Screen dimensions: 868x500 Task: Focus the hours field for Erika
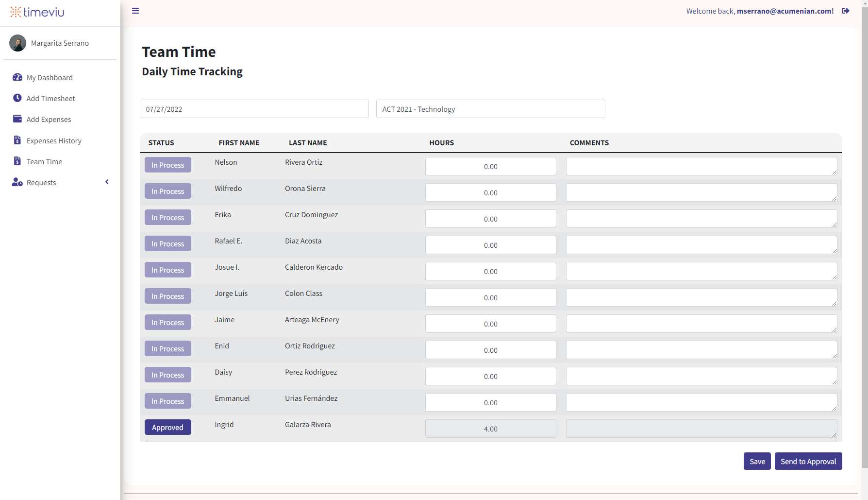coord(490,219)
